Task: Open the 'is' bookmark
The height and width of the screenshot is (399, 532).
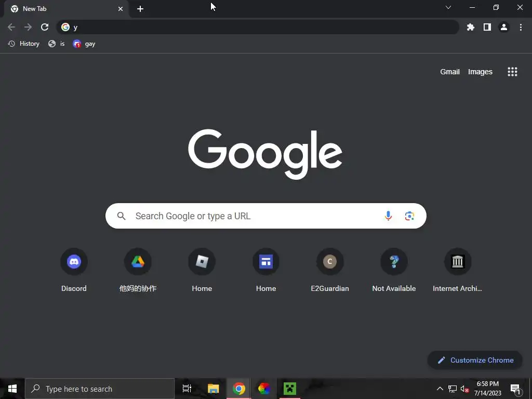Action: 57,44
